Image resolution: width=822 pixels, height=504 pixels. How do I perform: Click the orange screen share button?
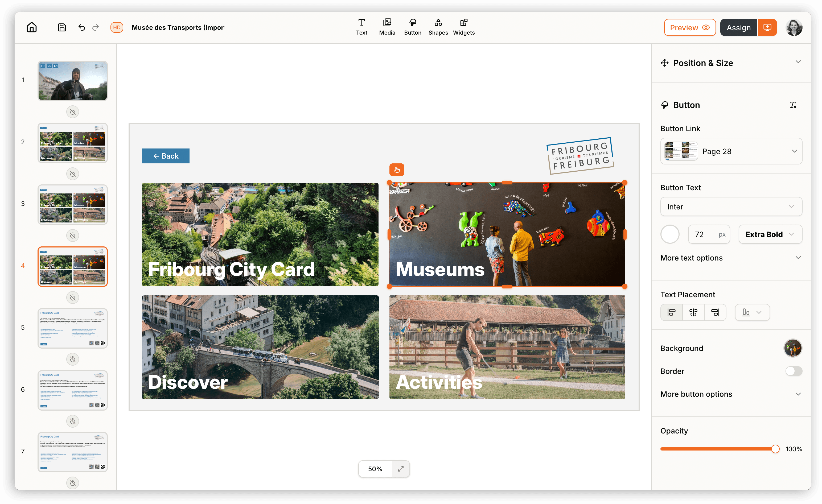point(767,27)
